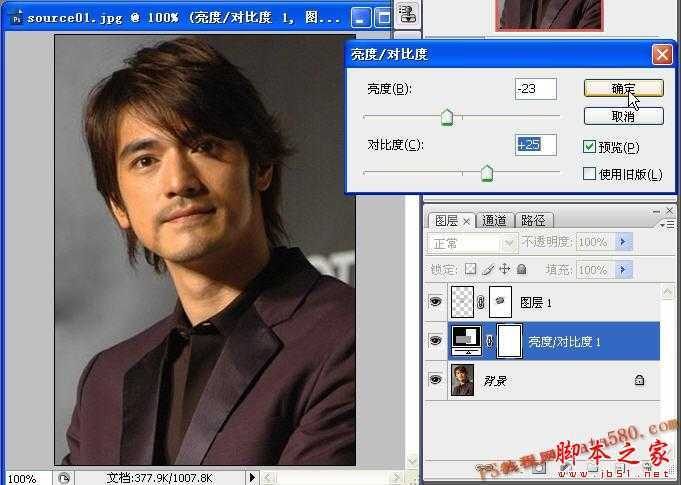Switch to the 通道 (Channels) tab

coord(494,221)
